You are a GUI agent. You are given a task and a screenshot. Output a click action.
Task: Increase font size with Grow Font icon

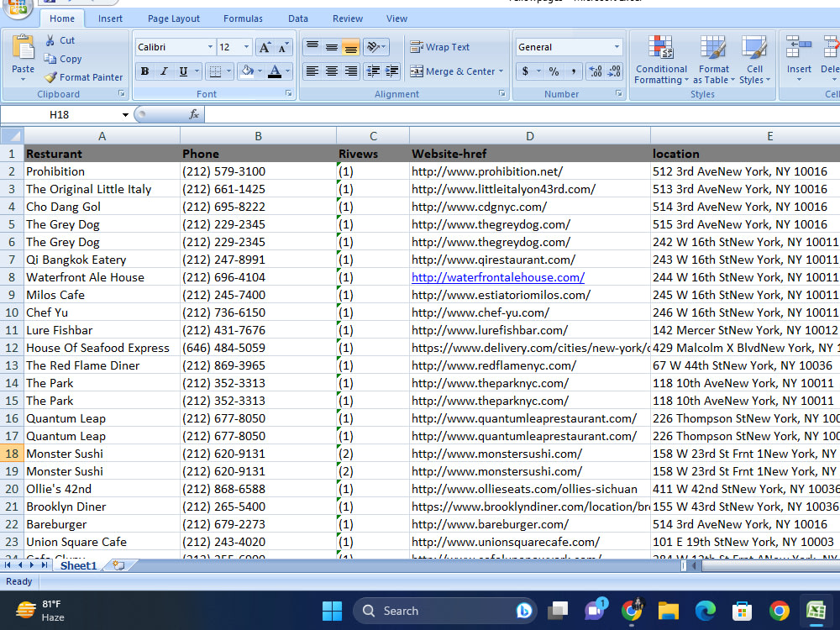(x=265, y=47)
